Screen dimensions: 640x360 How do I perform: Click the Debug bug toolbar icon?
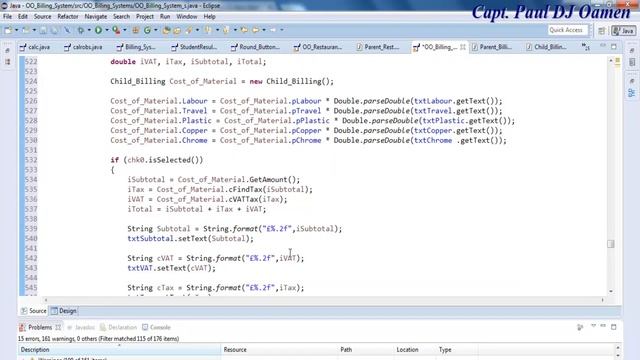pyautogui.click(x=81, y=30)
